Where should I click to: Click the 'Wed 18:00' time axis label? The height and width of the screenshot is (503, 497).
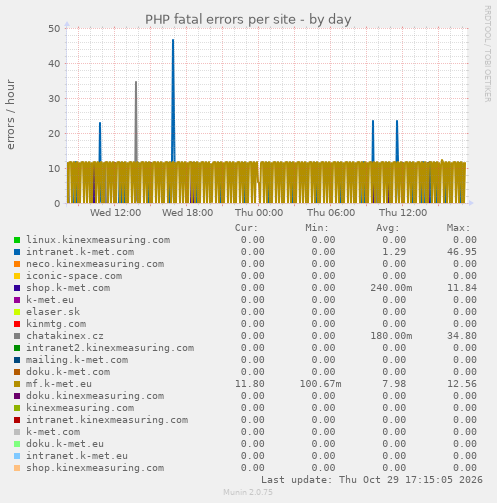click(187, 213)
